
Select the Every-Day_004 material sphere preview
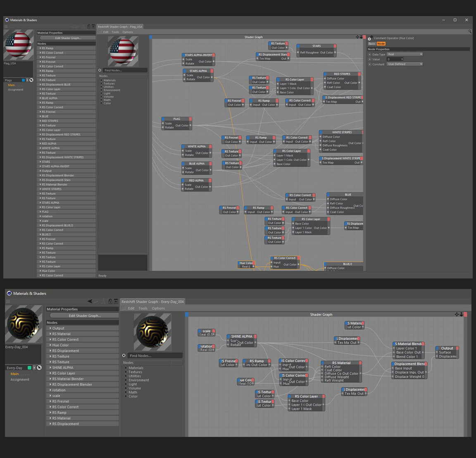24,324
